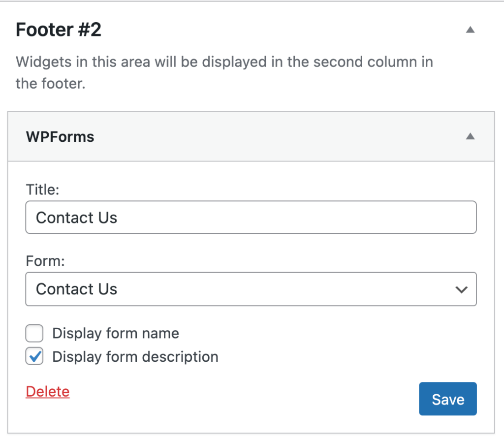Click inside the Title text field
The image size is (504, 439).
coord(251,217)
